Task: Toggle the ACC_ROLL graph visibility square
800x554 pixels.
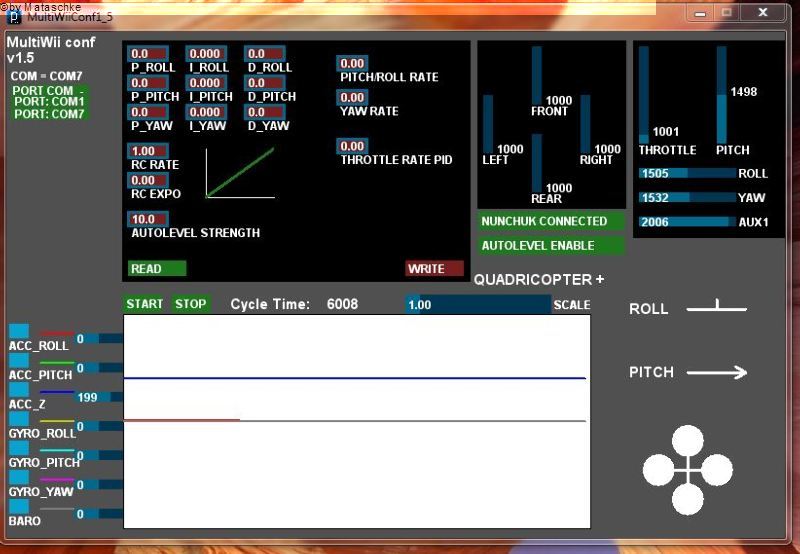Action: pyautogui.click(x=19, y=331)
